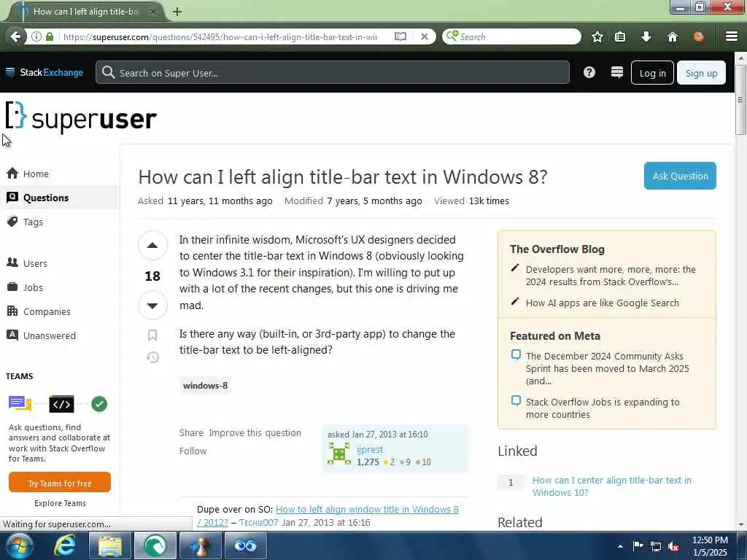Click the Sign up button
This screenshot has height=560, width=747.
pos(701,73)
